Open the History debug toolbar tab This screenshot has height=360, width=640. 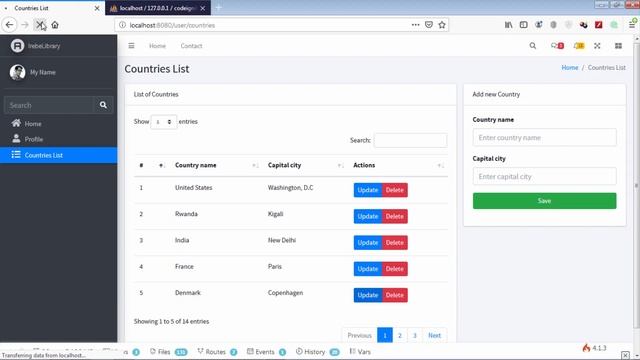coord(318,352)
